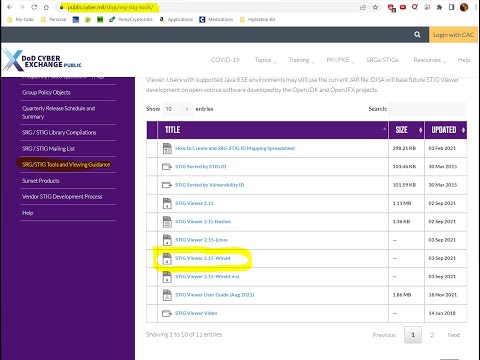Reload the current page
The width and height of the screenshot is (480, 360).
34,7
